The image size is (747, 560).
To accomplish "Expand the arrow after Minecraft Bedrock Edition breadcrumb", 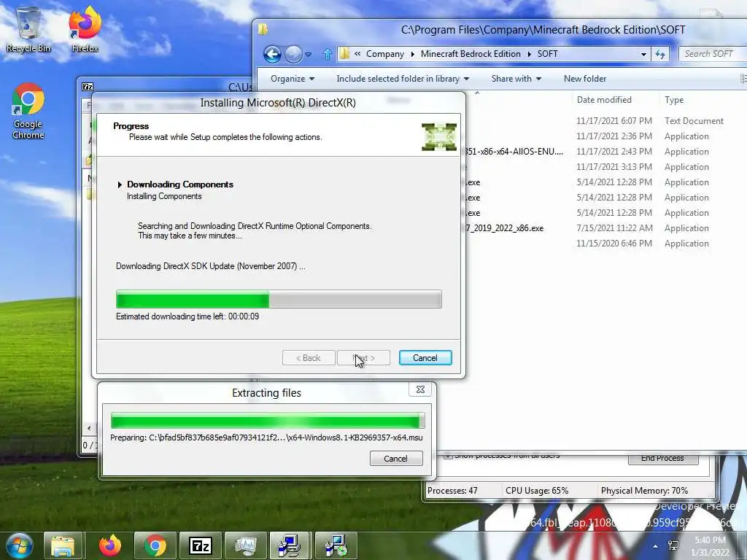I will click(x=529, y=54).
